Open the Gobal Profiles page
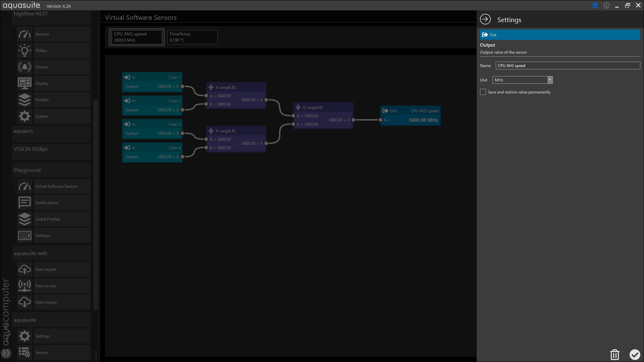This screenshot has width=644, height=362. coord(62,219)
